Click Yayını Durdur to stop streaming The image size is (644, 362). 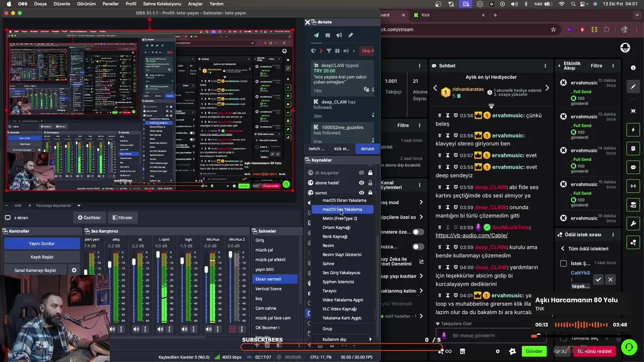[42, 243]
